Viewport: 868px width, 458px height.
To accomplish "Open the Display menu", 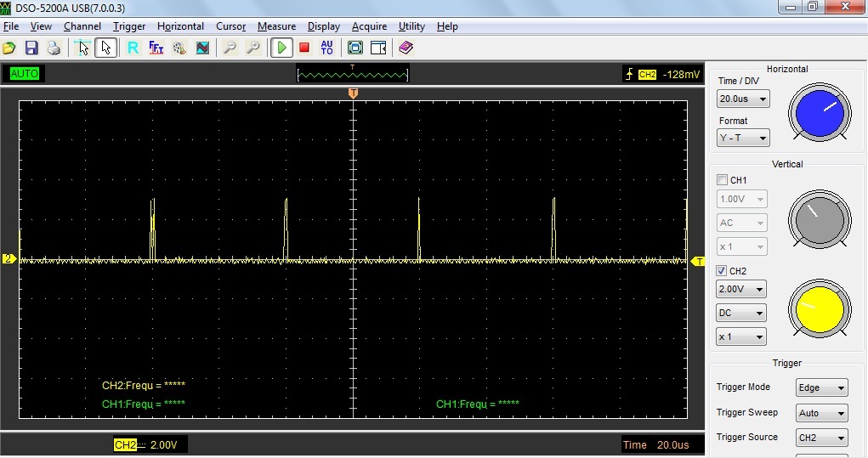I will 324,26.
